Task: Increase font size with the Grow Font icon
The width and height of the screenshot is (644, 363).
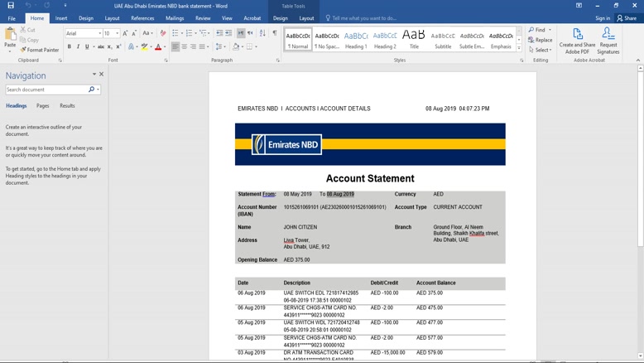Action: click(125, 33)
